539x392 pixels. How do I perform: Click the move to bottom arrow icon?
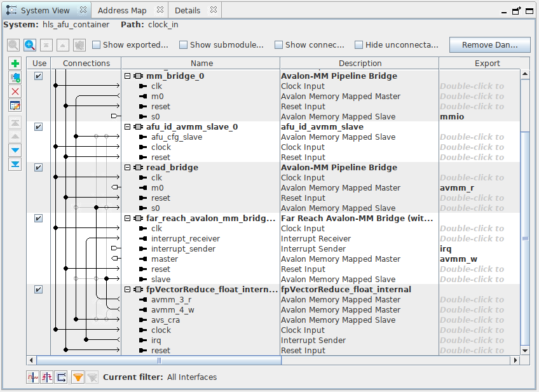15,164
